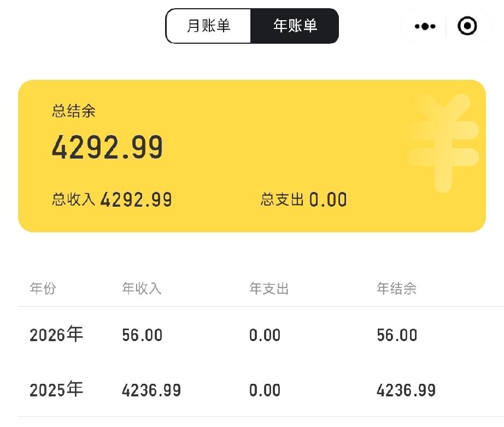Tap the 2025 balance 4236.99
The image size is (504, 427).
pyautogui.click(x=406, y=390)
